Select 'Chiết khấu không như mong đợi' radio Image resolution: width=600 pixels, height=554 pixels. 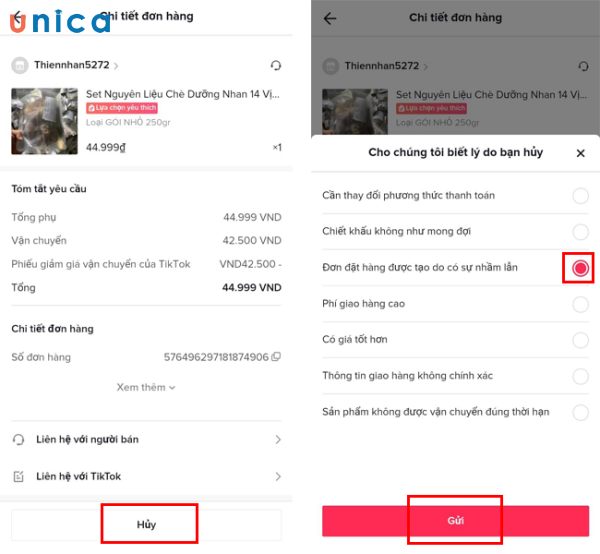pos(580,231)
